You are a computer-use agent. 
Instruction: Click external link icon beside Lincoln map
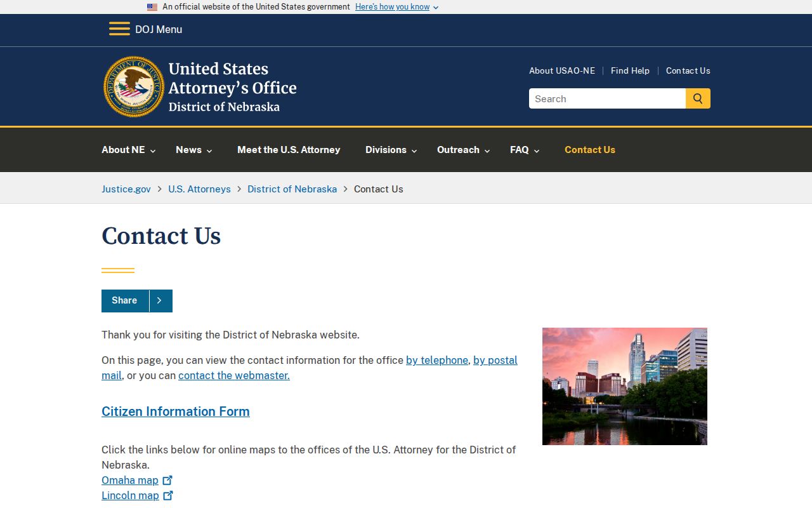tap(168, 495)
